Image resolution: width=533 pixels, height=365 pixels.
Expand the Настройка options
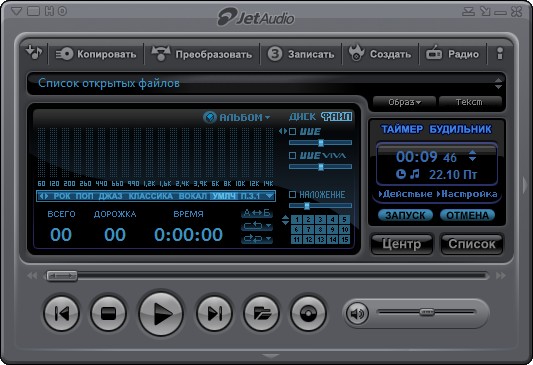point(467,194)
